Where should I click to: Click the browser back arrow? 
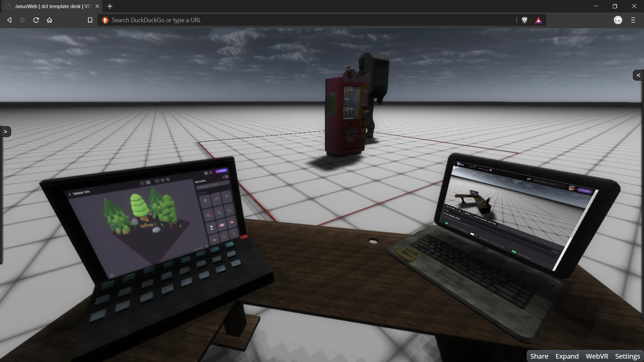tap(9, 20)
